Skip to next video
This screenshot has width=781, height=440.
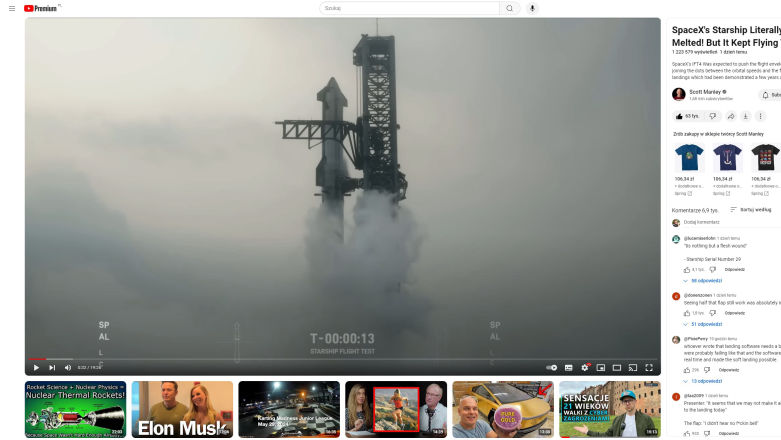52,368
